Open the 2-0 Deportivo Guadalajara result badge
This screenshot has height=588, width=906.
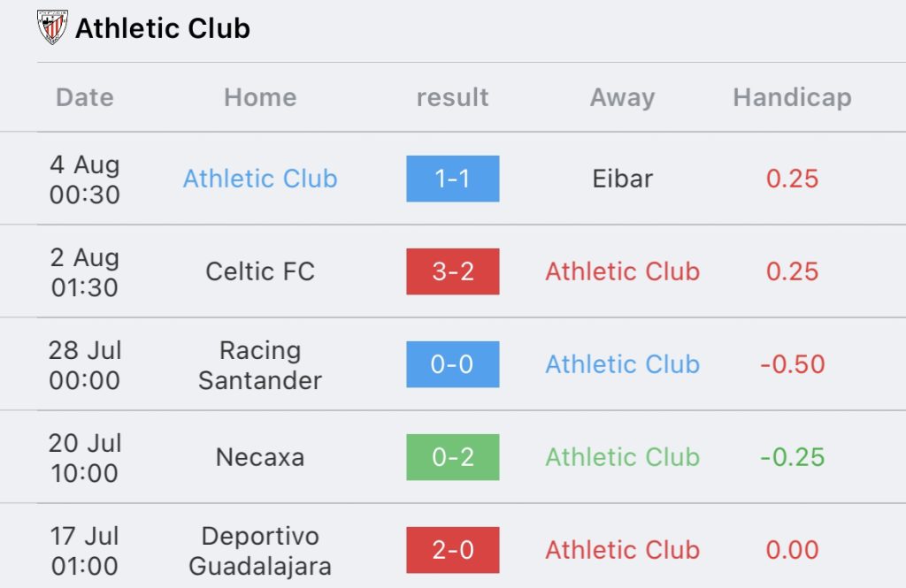pyautogui.click(x=452, y=550)
